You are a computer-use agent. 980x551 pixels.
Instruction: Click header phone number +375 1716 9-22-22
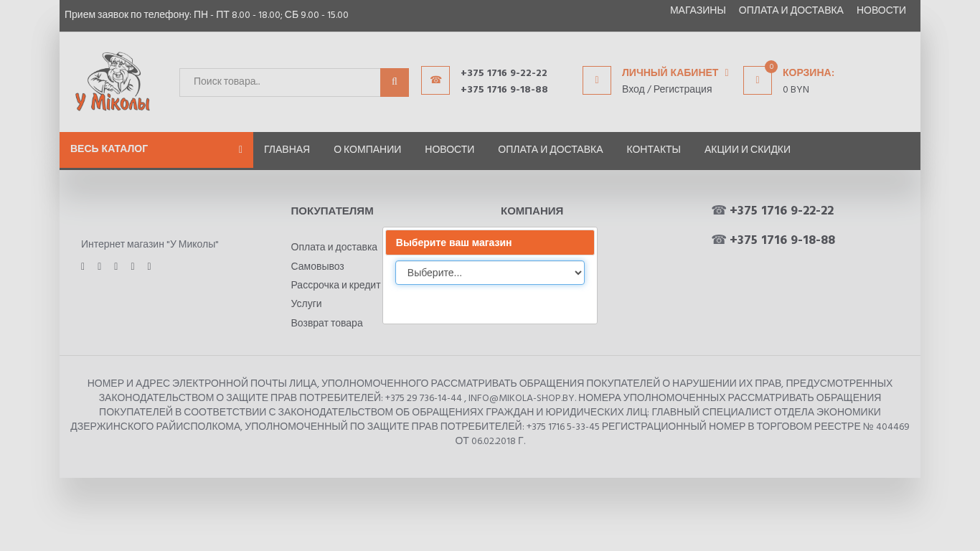coord(504,73)
